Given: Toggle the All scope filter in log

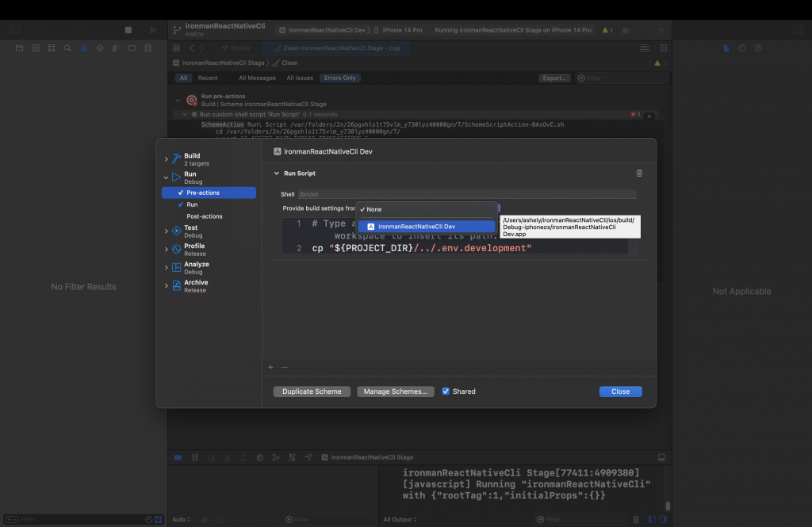Looking at the screenshot, I should coord(183,78).
